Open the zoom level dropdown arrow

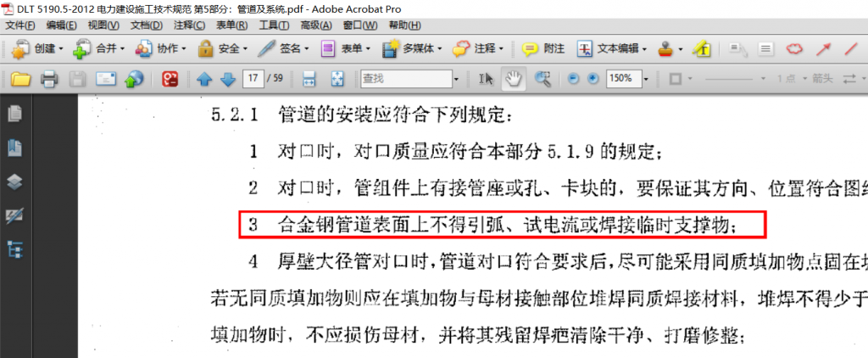coord(646,79)
